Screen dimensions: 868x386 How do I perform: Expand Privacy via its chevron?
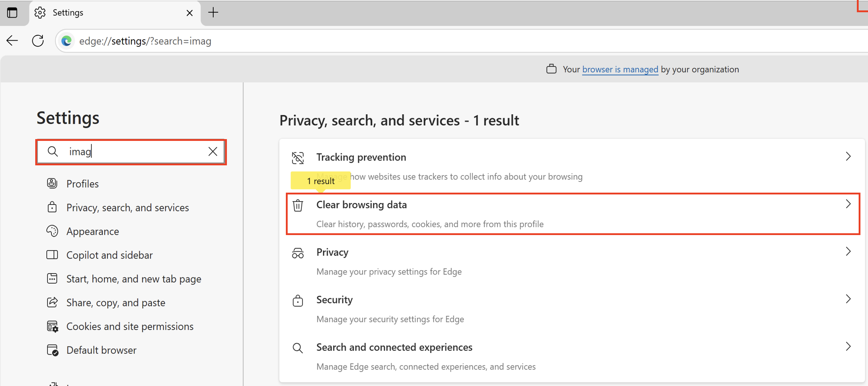(848, 251)
